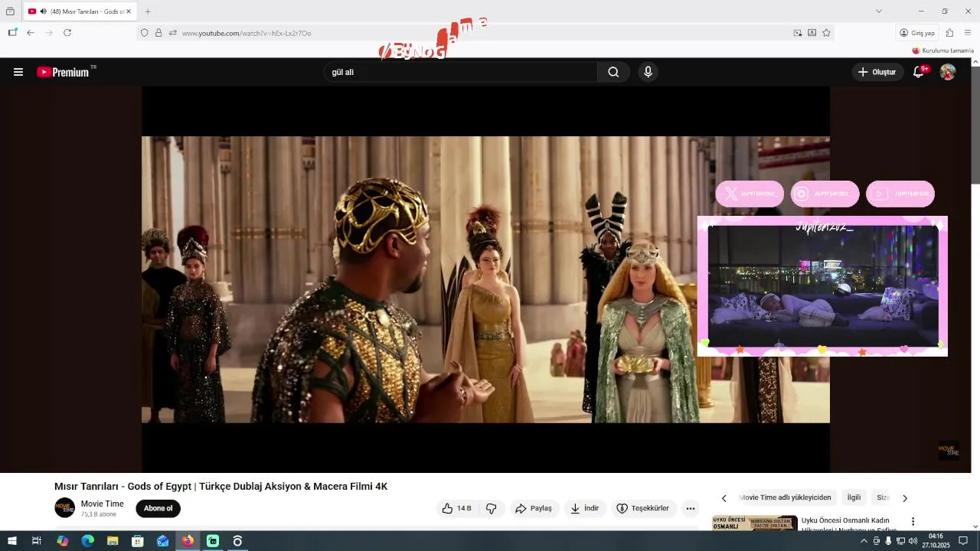980x551 pixels.
Task: Click the Movie Time channel avatar
Action: (x=65, y=507)
